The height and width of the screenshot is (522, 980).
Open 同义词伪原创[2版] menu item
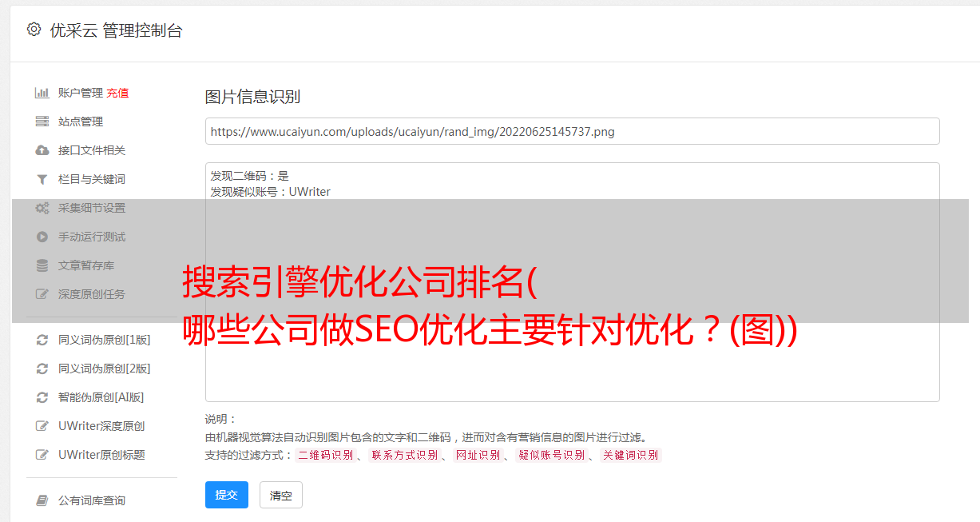tap(104, 369)
